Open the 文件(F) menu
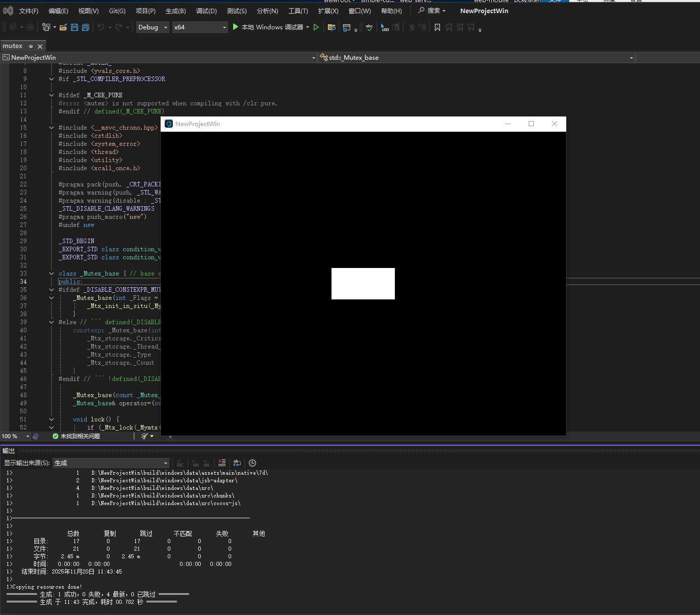The image size is (700, 615). [x=29, y=11]
